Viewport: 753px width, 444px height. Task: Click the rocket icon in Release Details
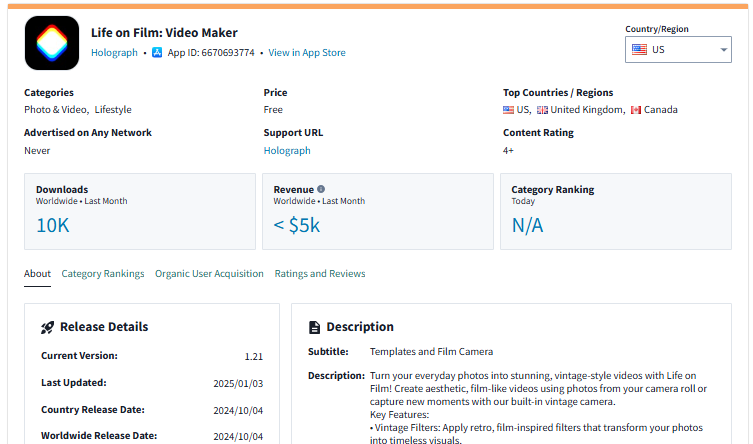click(47, 327)
